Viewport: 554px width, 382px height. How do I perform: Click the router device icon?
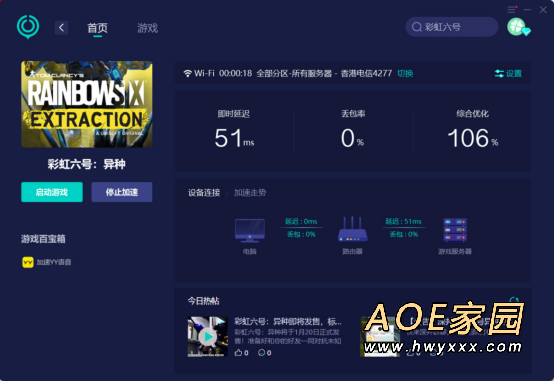[352, 229]
